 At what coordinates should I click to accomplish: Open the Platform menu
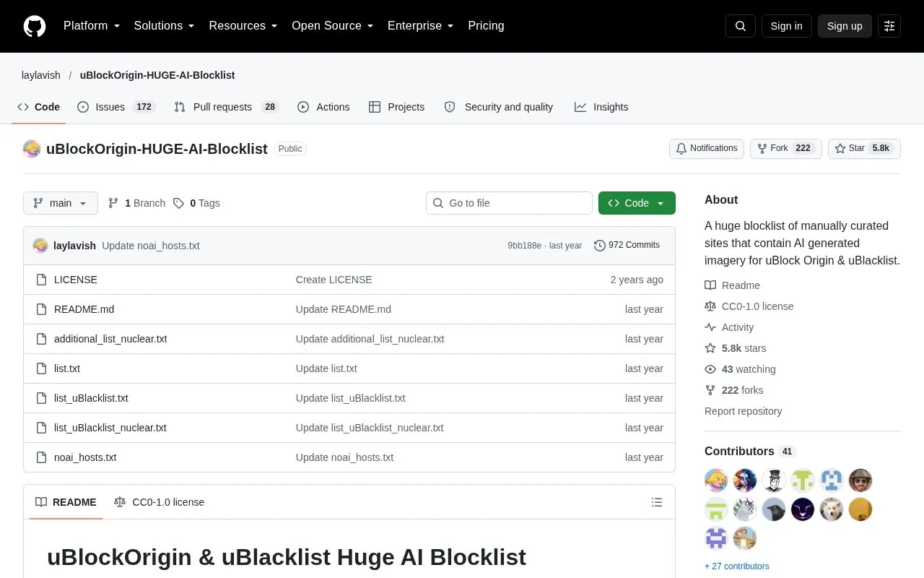pyautogui.click(x=92, y=26)
